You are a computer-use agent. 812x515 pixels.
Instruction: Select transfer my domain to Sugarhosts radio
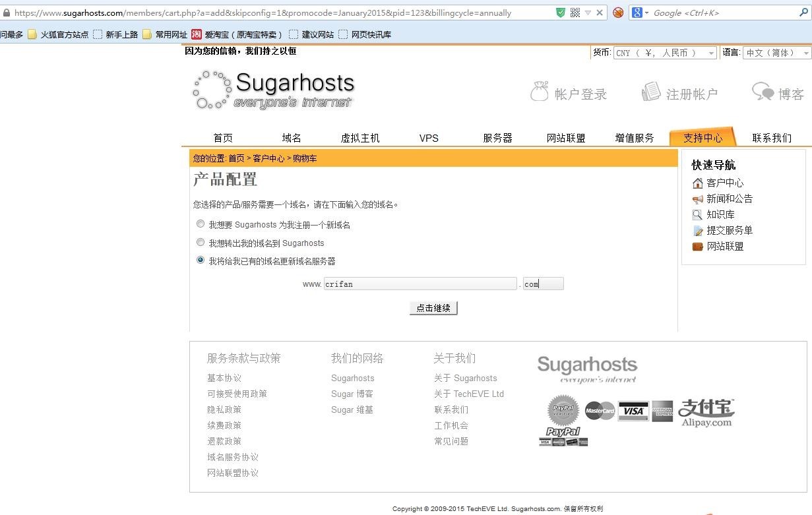[x=201, y=242]
